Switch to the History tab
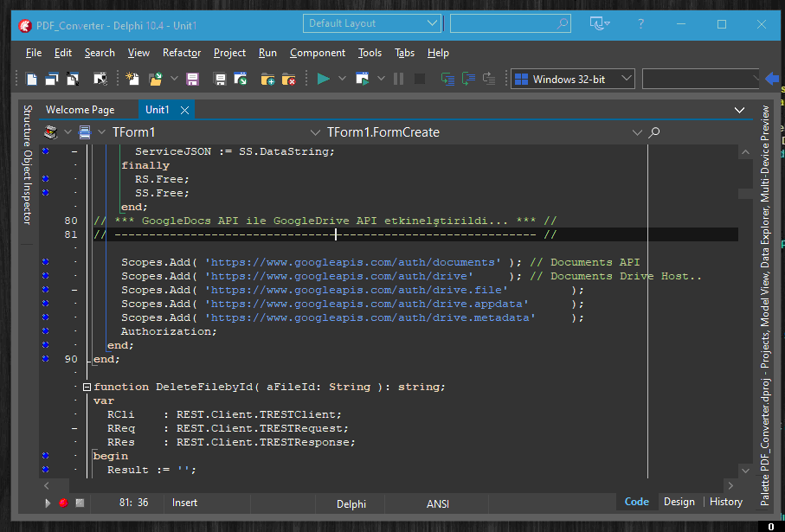 coord(726,502)
